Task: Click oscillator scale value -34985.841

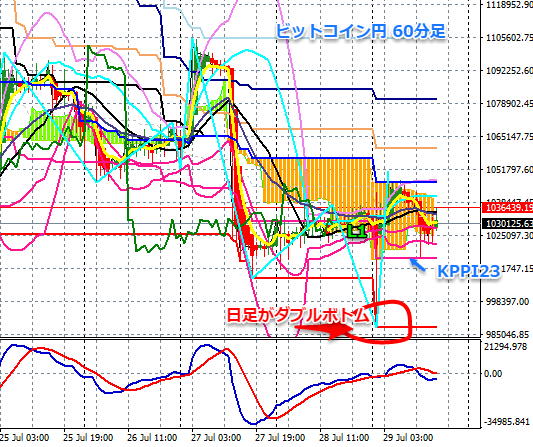Action: coord(506,422)
